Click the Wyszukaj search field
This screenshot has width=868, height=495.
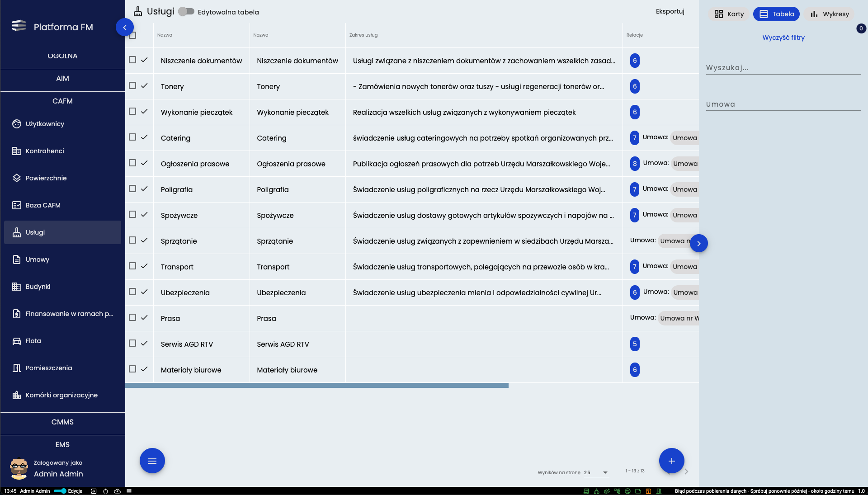pyautogui.click(x=783, y=68)
